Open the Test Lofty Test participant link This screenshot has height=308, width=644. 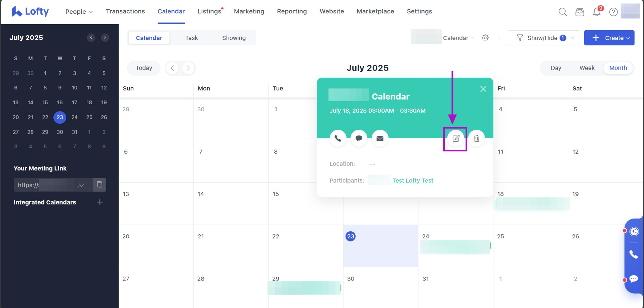413,181
